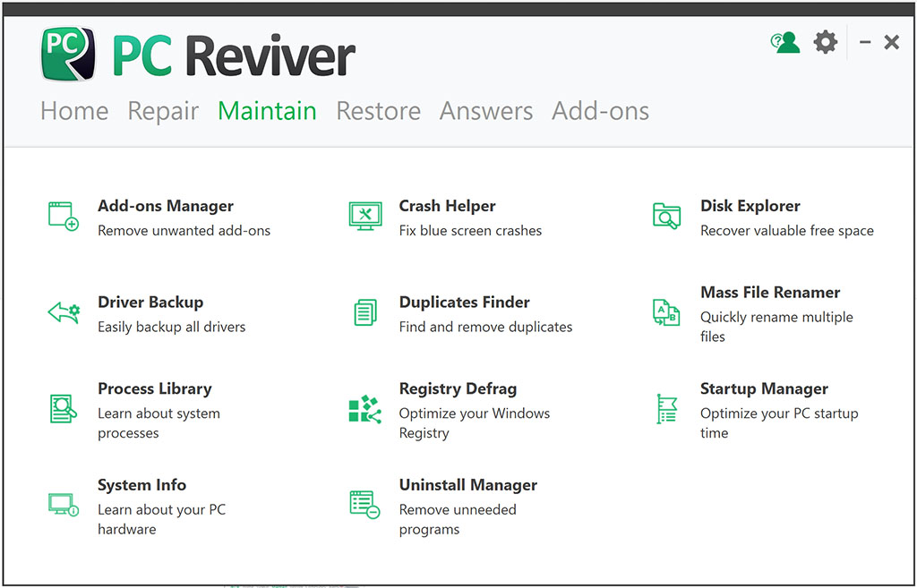Image resolution: width=917 pixels, height=588 pixels.
Task: Launch Registry Defrag from its title
Action: 458,388
